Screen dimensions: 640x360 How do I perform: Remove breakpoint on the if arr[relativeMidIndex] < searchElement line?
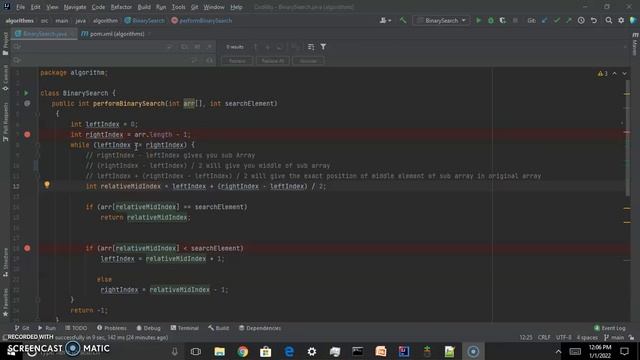point(27,248)
